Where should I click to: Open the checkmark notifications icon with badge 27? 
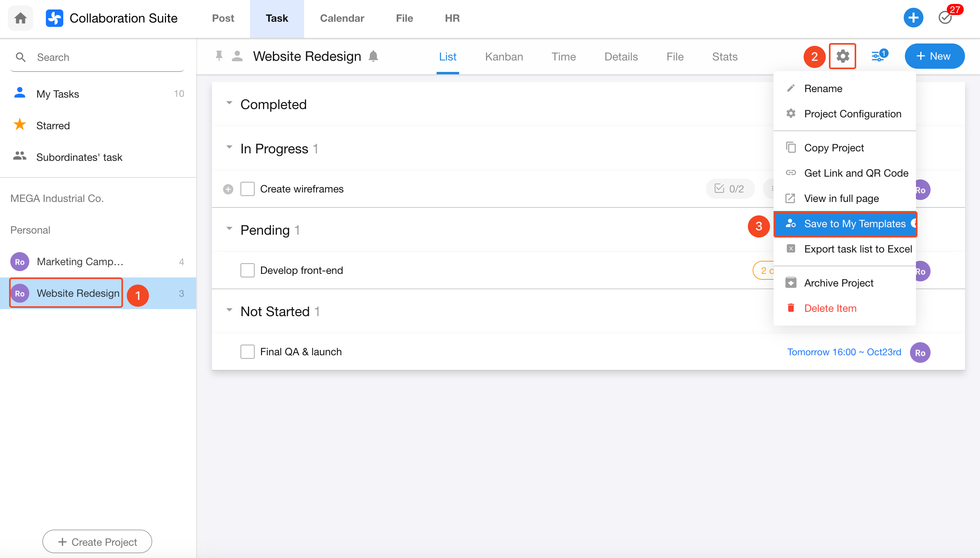[946, 18]
